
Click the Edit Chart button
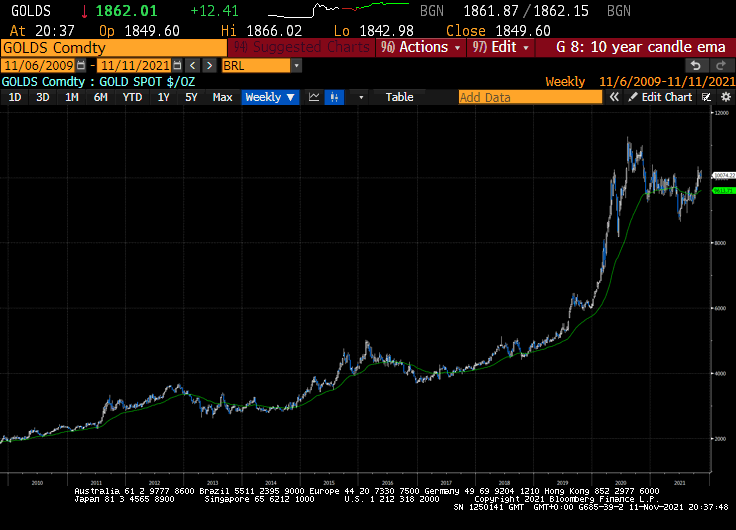coord(661,97)
